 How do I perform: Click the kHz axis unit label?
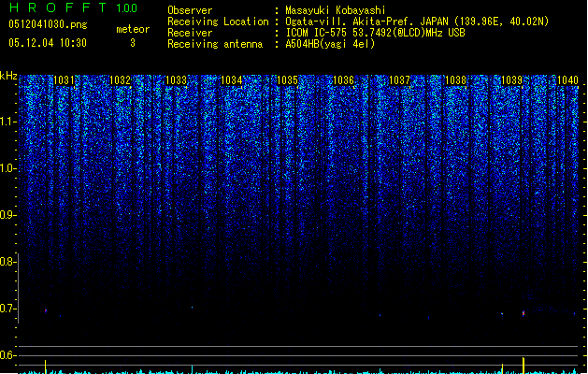pos(8,76)
